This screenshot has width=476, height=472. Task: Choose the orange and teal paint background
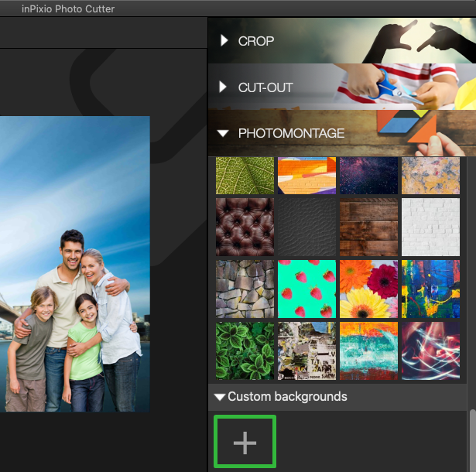tap(369, 351)
